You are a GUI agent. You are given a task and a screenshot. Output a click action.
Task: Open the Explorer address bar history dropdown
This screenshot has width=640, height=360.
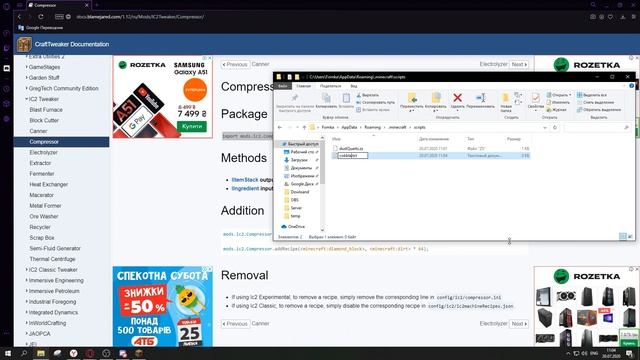point(544,127)
